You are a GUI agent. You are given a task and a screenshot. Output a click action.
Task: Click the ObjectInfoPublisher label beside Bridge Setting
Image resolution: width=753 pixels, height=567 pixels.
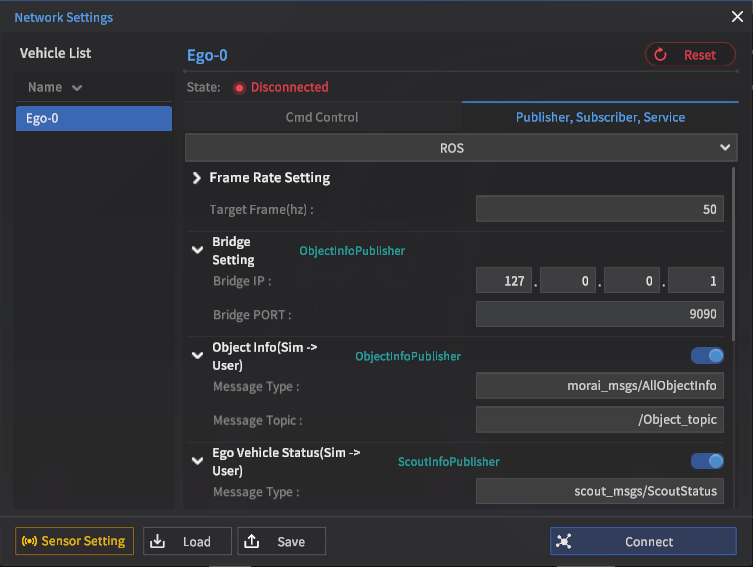[352, 251]
